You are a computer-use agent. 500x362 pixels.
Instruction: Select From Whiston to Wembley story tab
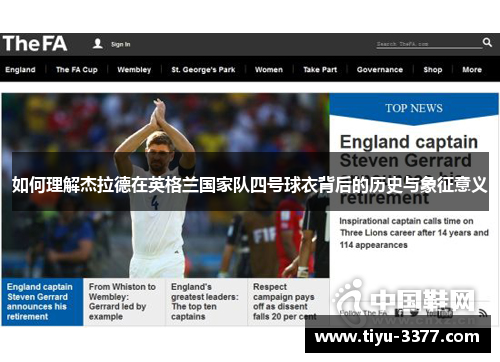click(x=124, y=302)
